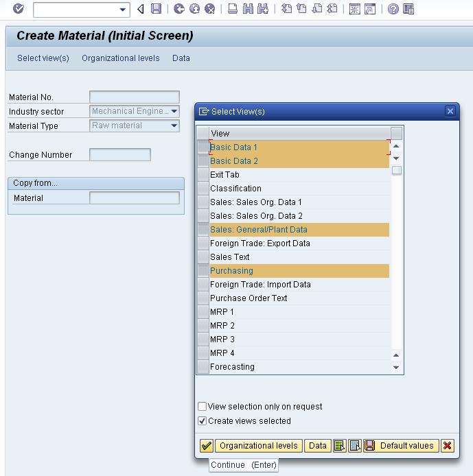Click the Find Next binoculars icon
The image size is (473, 476).
coord(263,9)
